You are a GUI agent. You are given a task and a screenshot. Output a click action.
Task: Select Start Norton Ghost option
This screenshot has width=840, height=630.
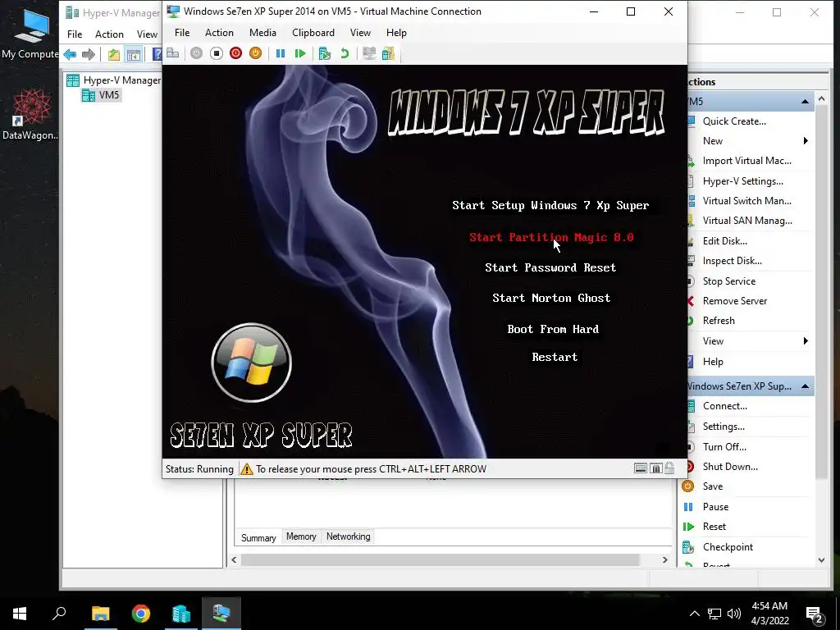click(x=551, y=299)
